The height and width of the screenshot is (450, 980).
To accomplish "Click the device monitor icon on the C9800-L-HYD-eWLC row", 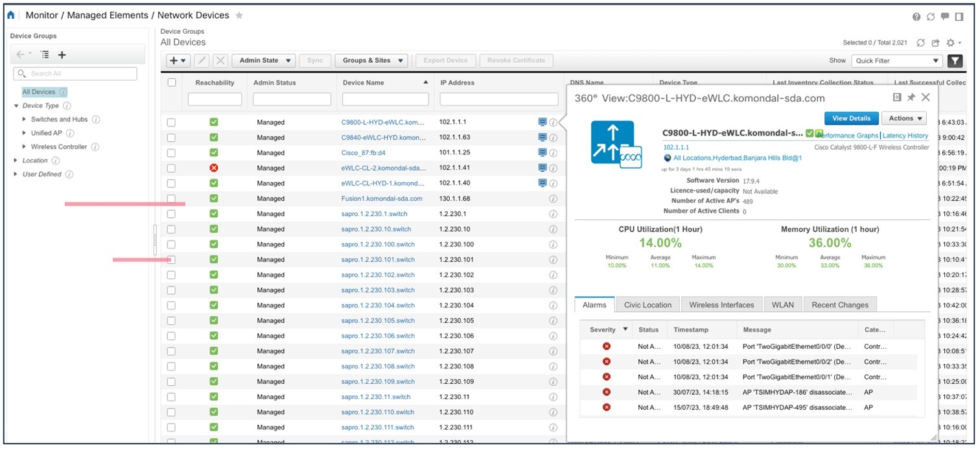I will click(542, 122).
